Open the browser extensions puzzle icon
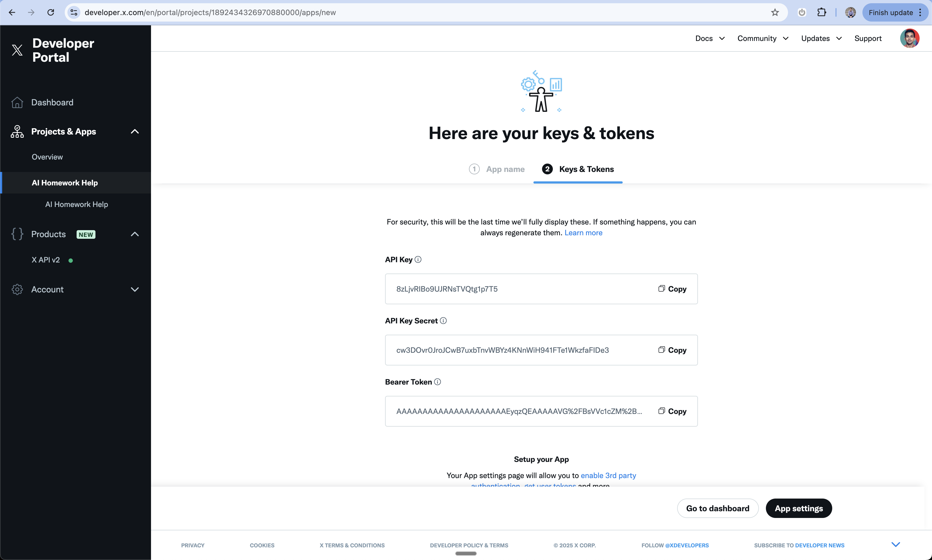Screen dimensions: 932x560 [821, 12]
